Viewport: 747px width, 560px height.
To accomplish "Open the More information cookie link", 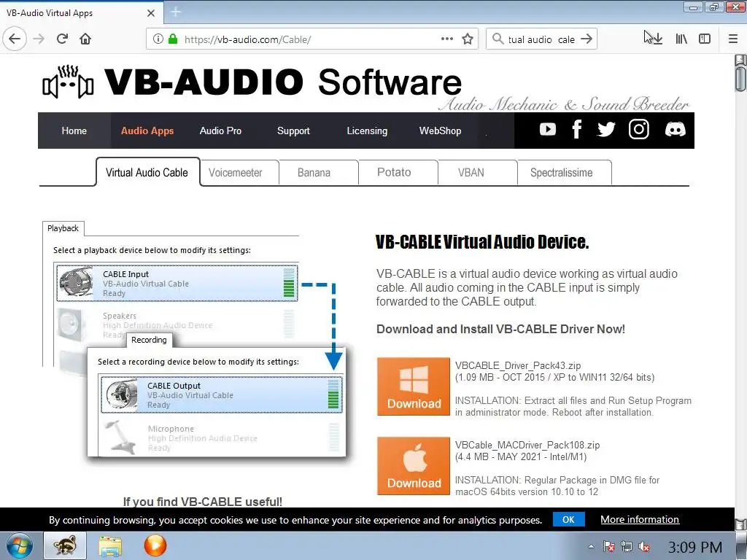I will 639,519.
